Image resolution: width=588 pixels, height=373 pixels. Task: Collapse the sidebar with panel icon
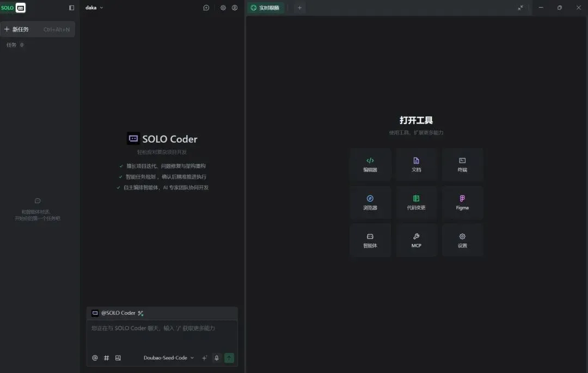point(72,8)
